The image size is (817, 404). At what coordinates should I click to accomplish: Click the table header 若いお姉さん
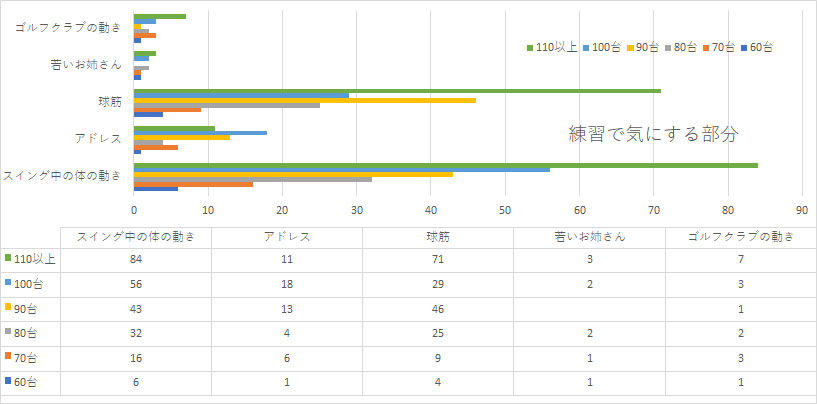click(x=589, y=237)
